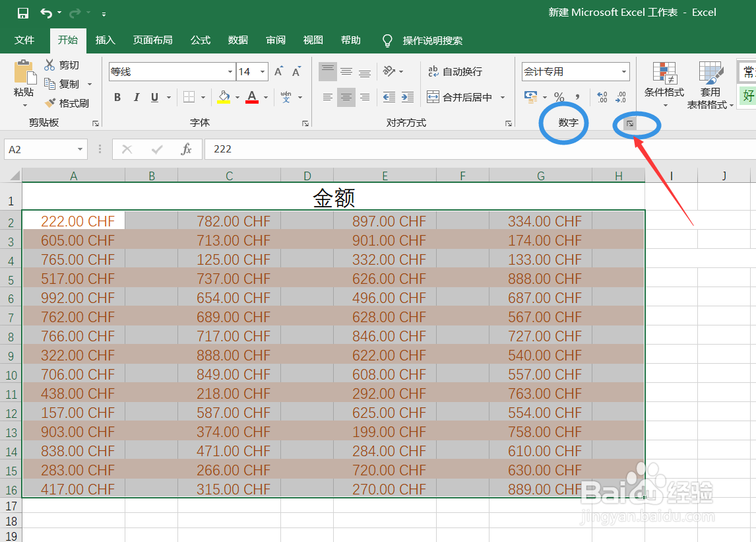Open the 对齐方式 dialog launcher
756x542 pixels.
(x=508, y=123)
